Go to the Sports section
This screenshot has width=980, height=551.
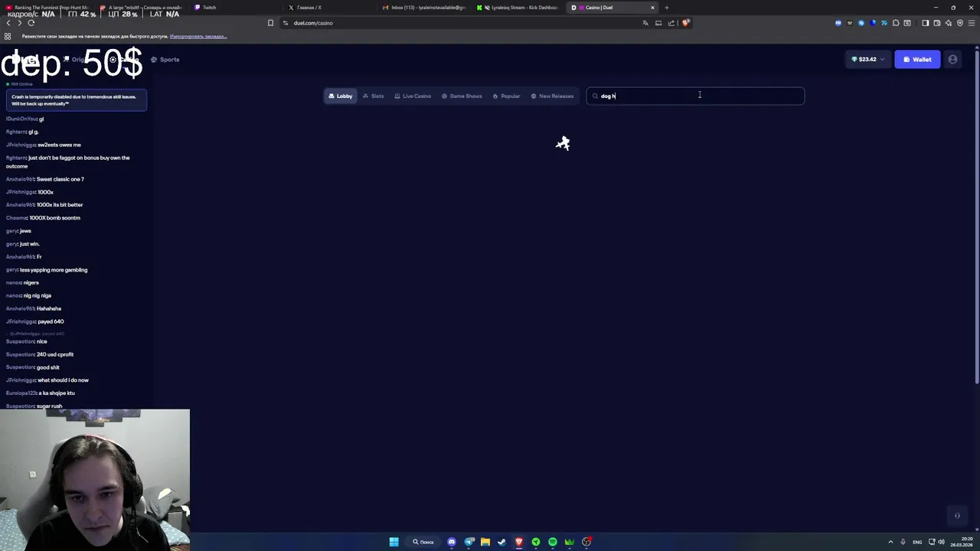click(165, 59)
